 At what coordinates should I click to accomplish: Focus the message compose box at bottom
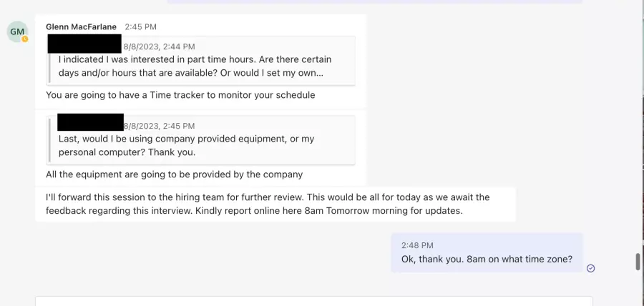pyautogui.click(x=314, y=301)
